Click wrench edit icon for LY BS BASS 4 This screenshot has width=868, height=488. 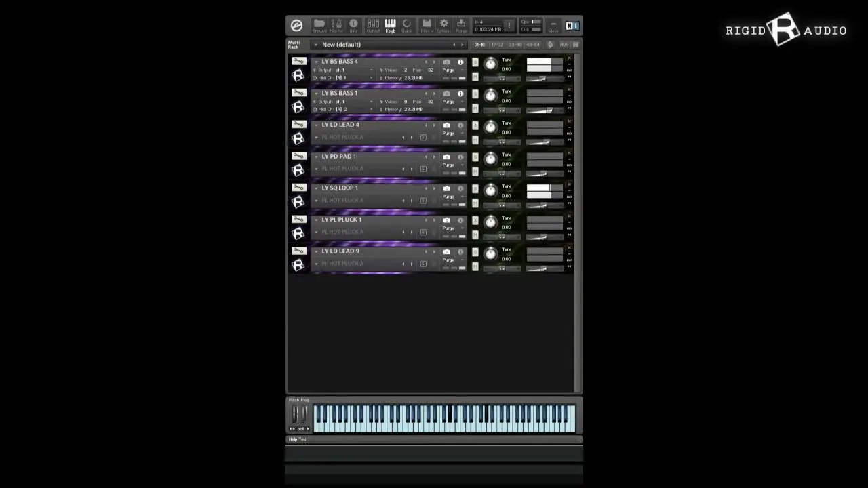point(298,61)
